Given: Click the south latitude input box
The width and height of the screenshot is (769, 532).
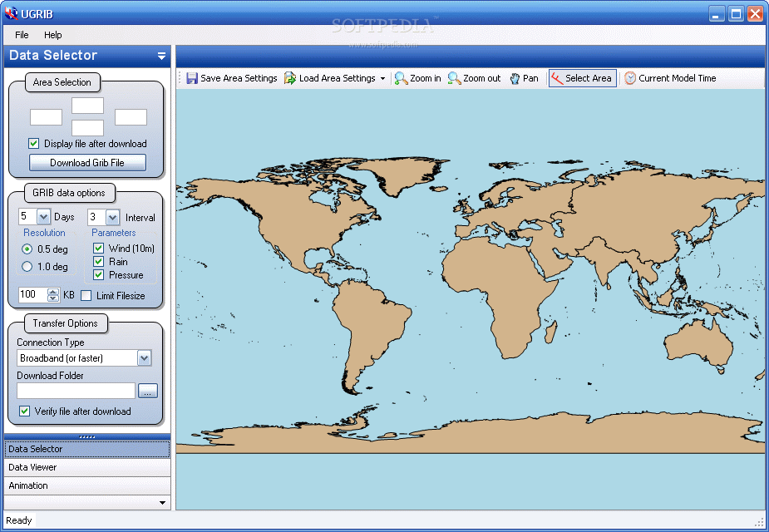Looking at the screenshot, I should click(x=88, y=127).
